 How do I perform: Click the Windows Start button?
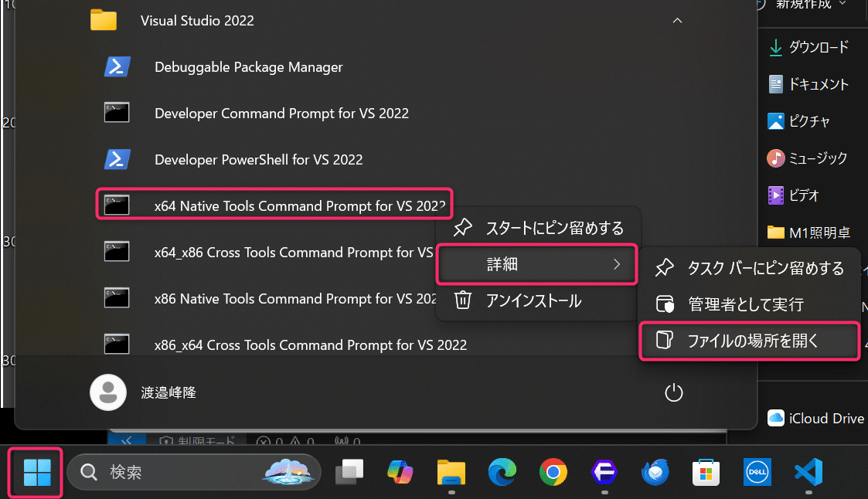37,473
